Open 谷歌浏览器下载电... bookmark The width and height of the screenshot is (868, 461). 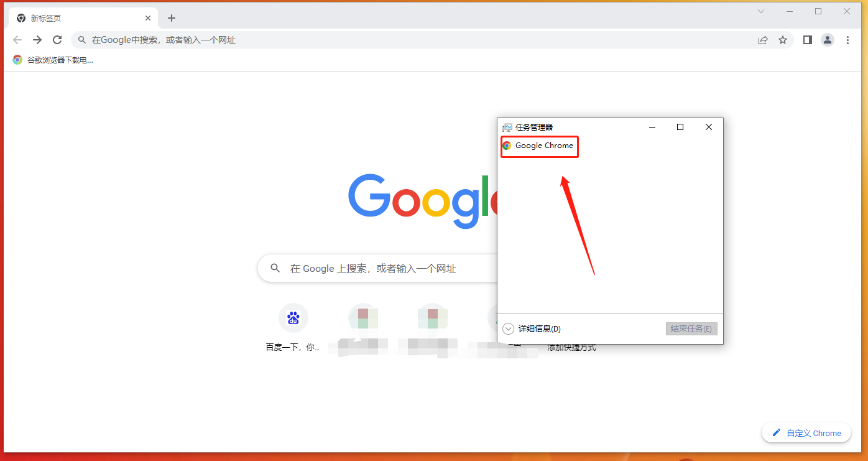(53, 60)
